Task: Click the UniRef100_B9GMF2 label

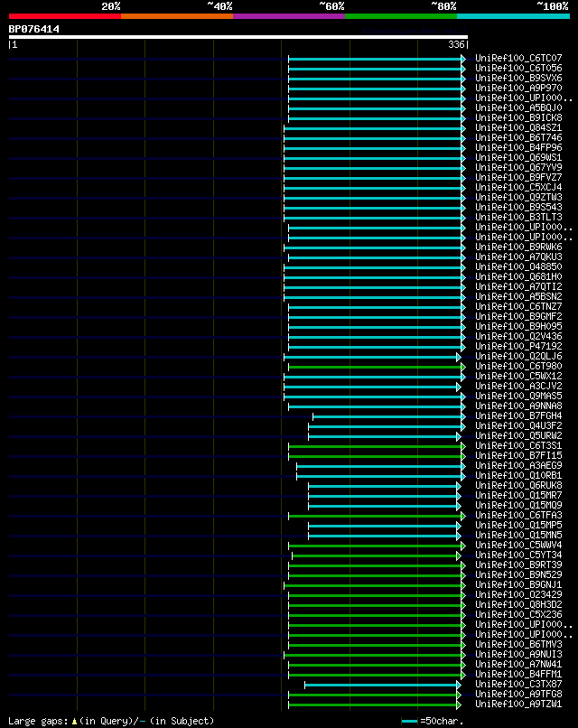Action: (x=518, y=316)
